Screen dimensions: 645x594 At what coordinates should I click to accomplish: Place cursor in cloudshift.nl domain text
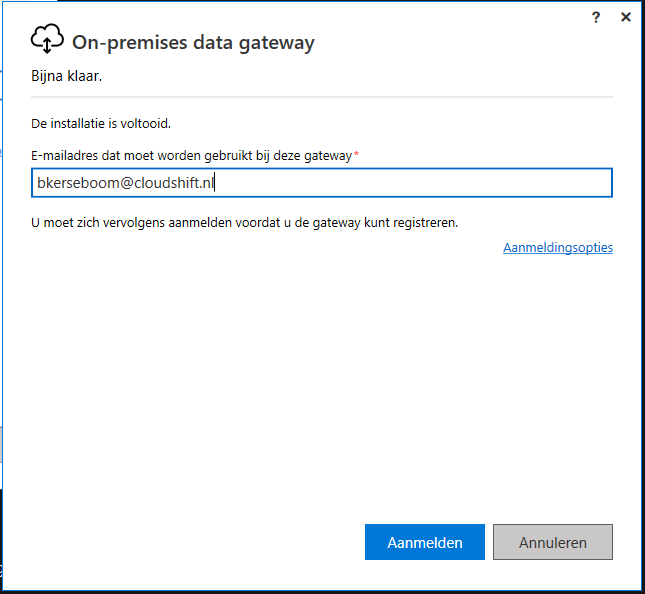[174, 183]
